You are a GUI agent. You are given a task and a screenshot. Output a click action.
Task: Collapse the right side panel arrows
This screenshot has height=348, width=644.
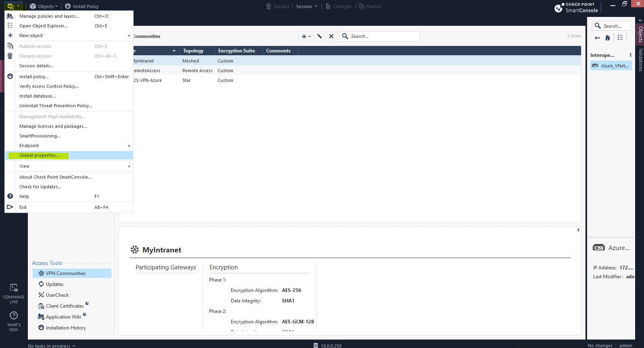[x=640, y=20]
